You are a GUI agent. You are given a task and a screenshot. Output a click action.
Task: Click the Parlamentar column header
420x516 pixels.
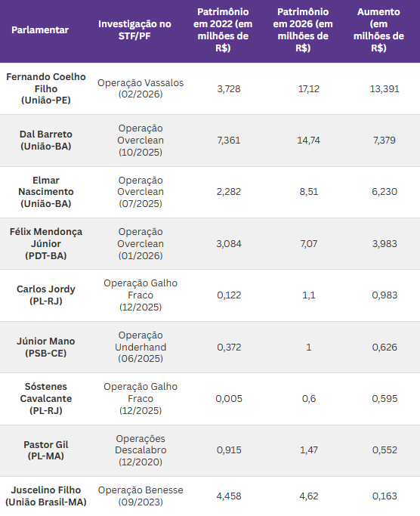click(40, 30)
